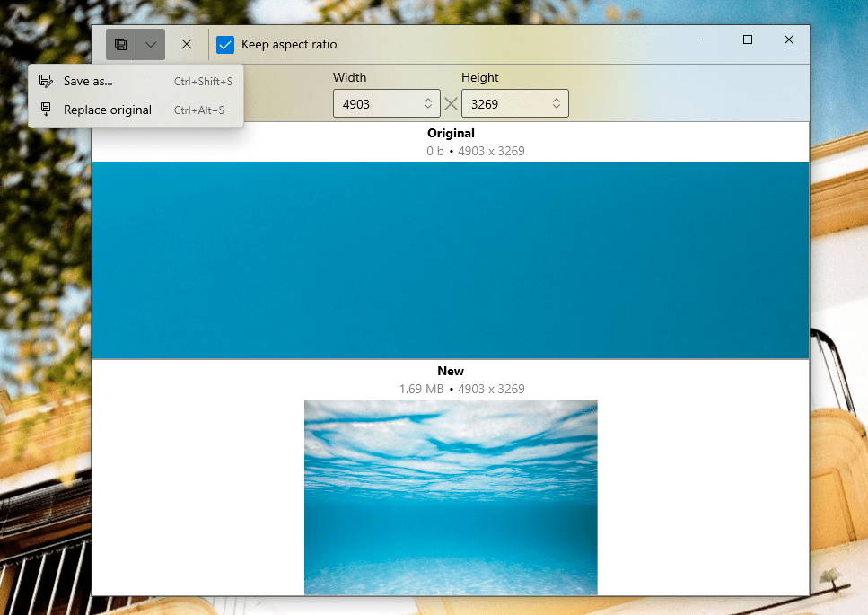The height and width of the screenshot is (615, 868).
Task: Minimize the resizer window
Action: (x=706, y=40)
